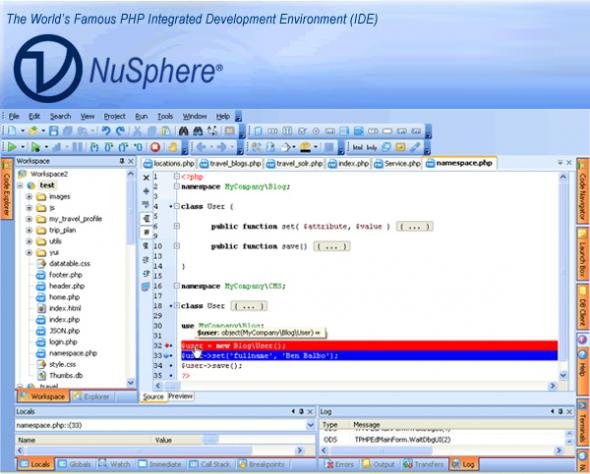Switch to the travel_blogs.php editor tab

tap(230, 164)
